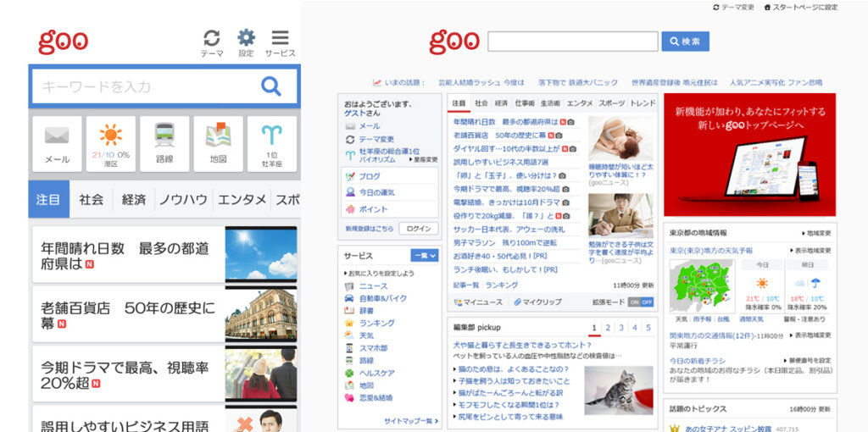Screen dimensions: 868x432
Task: Click 表示地域変更 next to weather forecast
Action: pyautogui.click(x=810, y=251)
